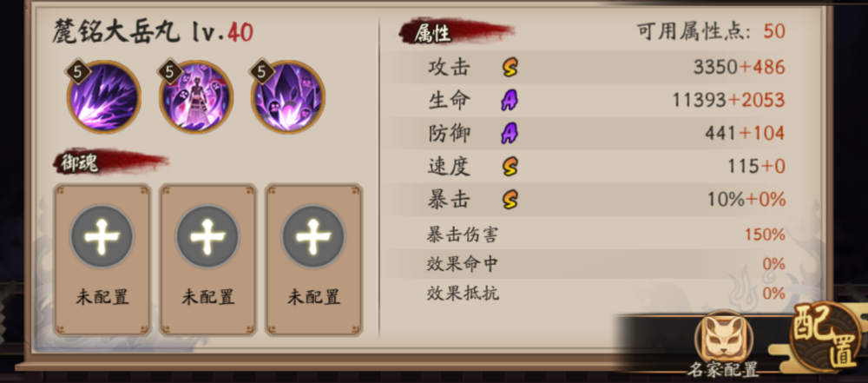Image resolution: width=868 pixels, height=383 pixels.
Task: Tap the purple slash skill icon
Action: (104, 97)
